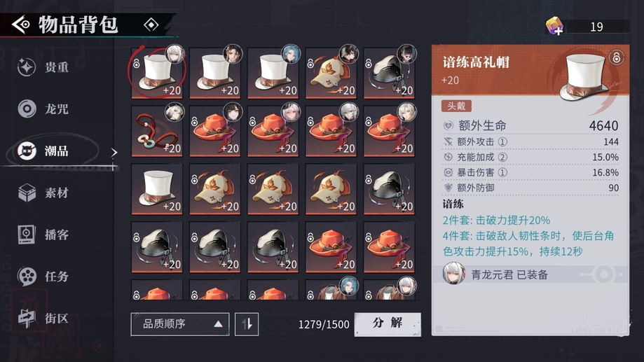This screenshot has width=644, height=362.
Task: Select the first black helmet in row four
Action: tap(156, 247)
